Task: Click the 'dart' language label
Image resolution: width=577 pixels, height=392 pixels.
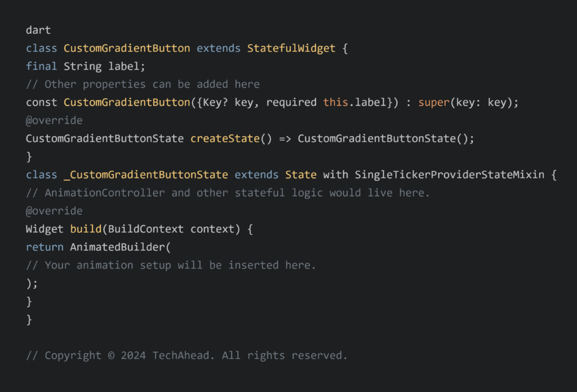Action: tap(38, 30)
